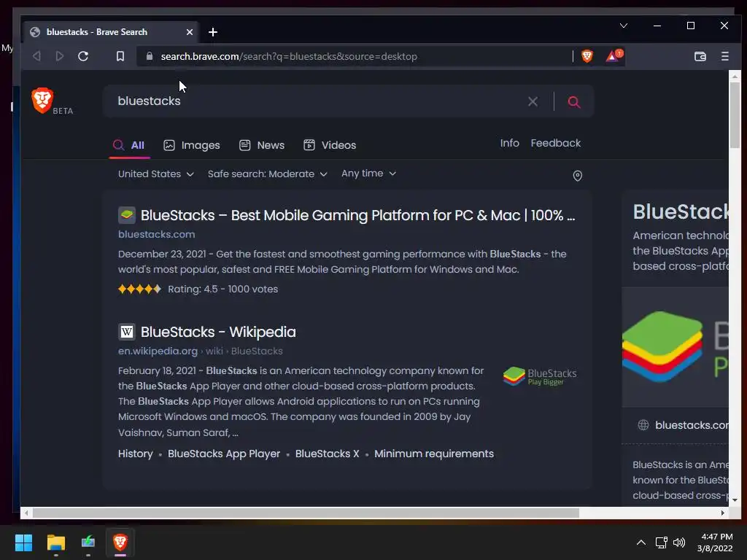Open the BlueStacks X sublink
Screen dimensions: 747x560
[328, 454]
